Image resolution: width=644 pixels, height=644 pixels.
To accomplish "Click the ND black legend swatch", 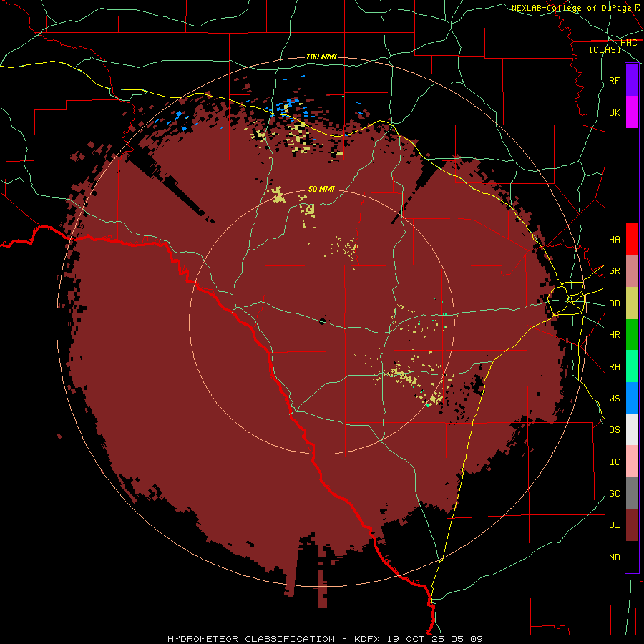I will (x=632, y=557).
